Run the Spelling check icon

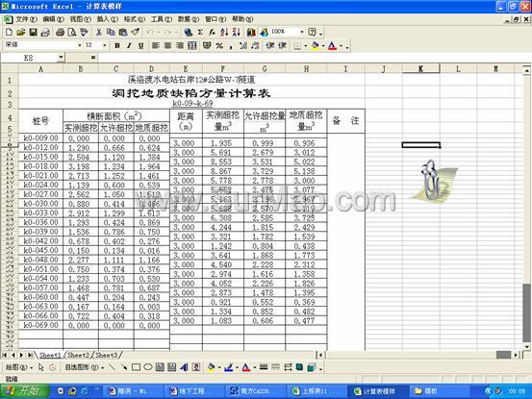[x=84, y=32]
